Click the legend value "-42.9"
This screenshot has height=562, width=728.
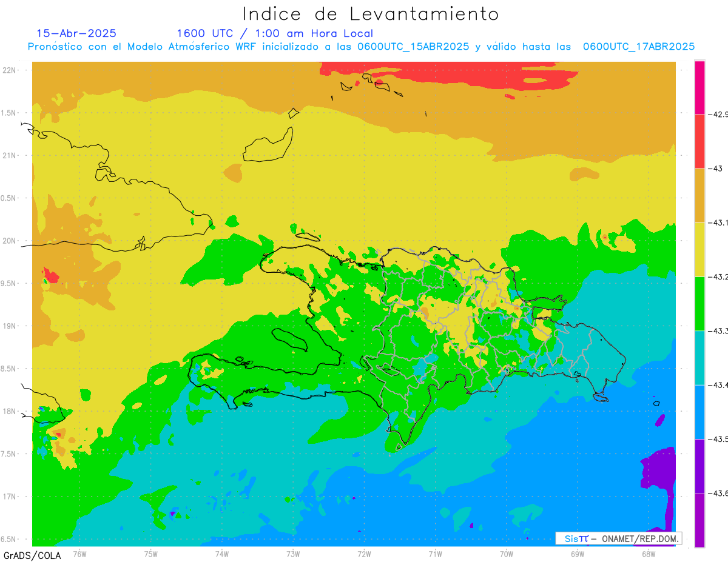pyautogui.click(x=718, y=114)
